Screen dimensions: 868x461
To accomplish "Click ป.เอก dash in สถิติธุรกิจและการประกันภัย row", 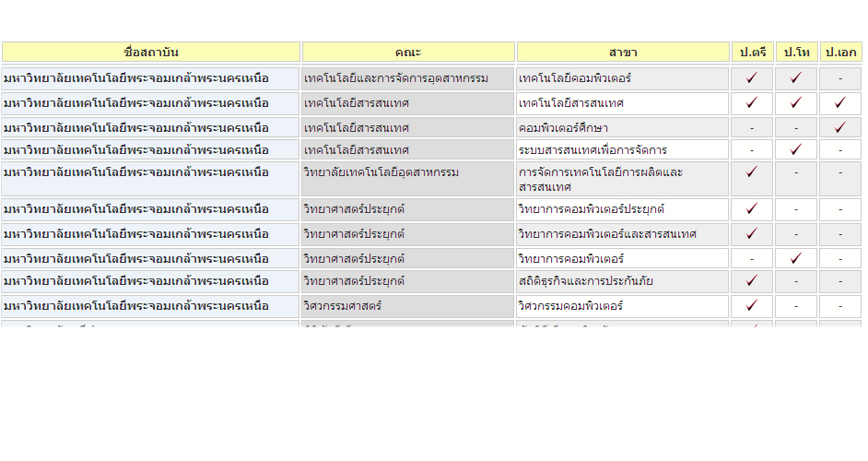I will 840,282.
